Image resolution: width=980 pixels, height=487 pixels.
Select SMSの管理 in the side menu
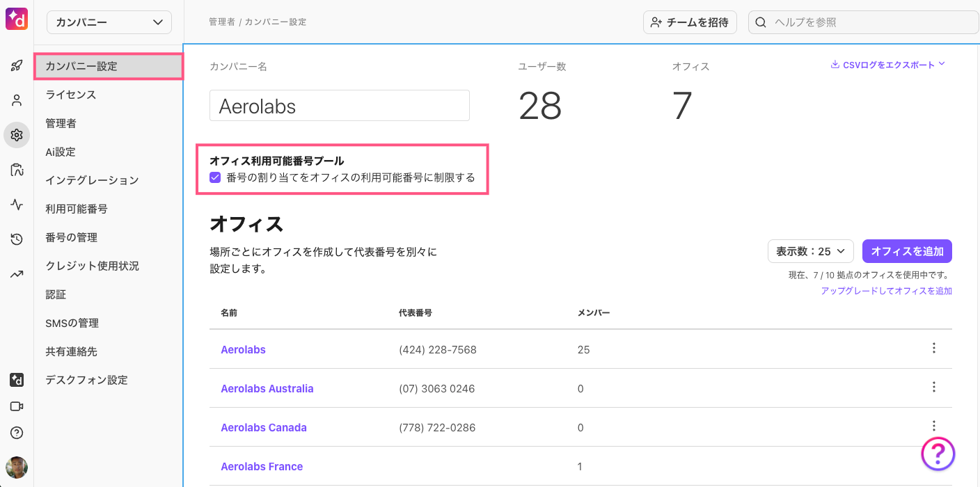[x=72, y=323]
